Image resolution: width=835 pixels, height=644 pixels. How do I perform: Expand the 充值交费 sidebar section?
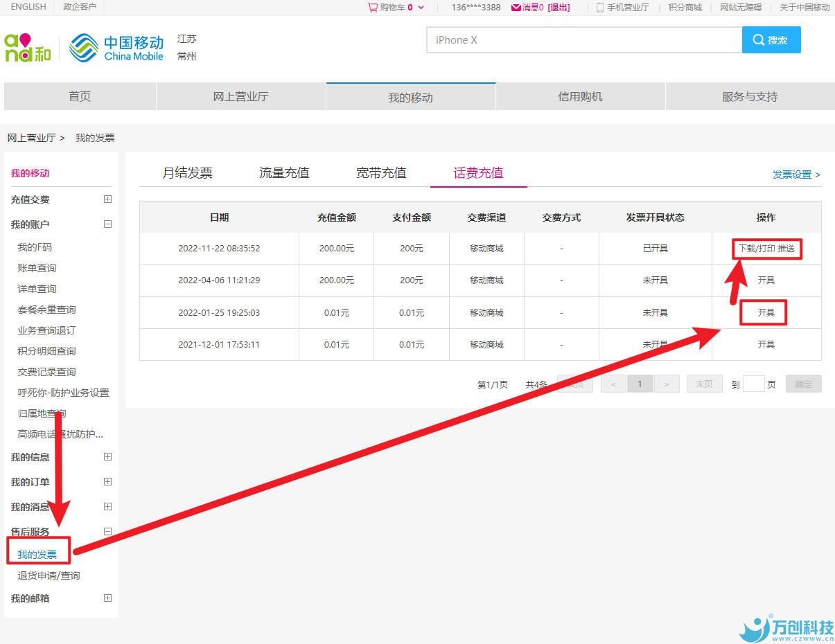tap(107, 199)
